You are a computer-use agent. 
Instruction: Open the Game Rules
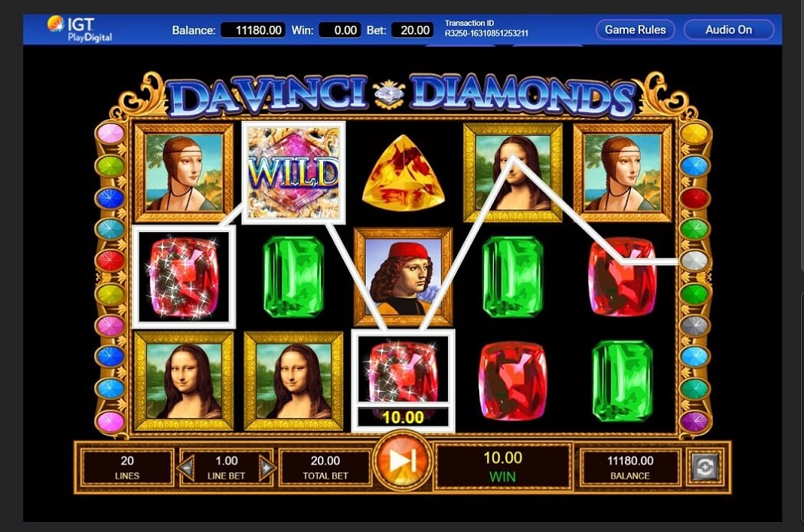(x=636, y=30)
